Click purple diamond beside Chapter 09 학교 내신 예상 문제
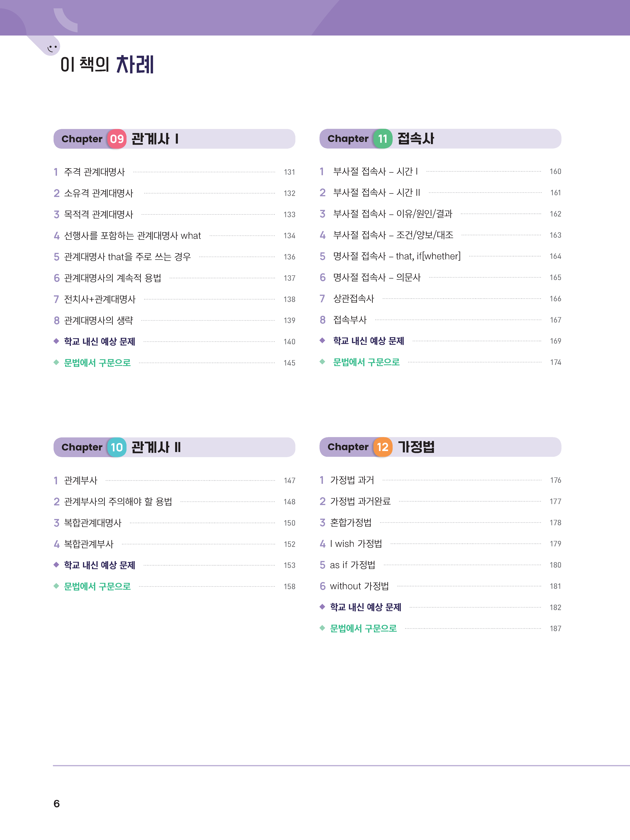The image size is (630, 840). (56, 341)
